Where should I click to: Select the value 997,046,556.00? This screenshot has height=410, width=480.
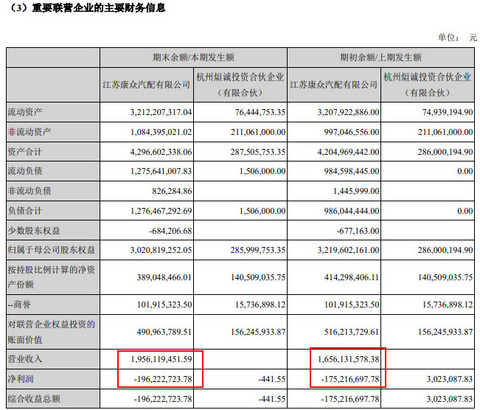click(x=352, y=132)
